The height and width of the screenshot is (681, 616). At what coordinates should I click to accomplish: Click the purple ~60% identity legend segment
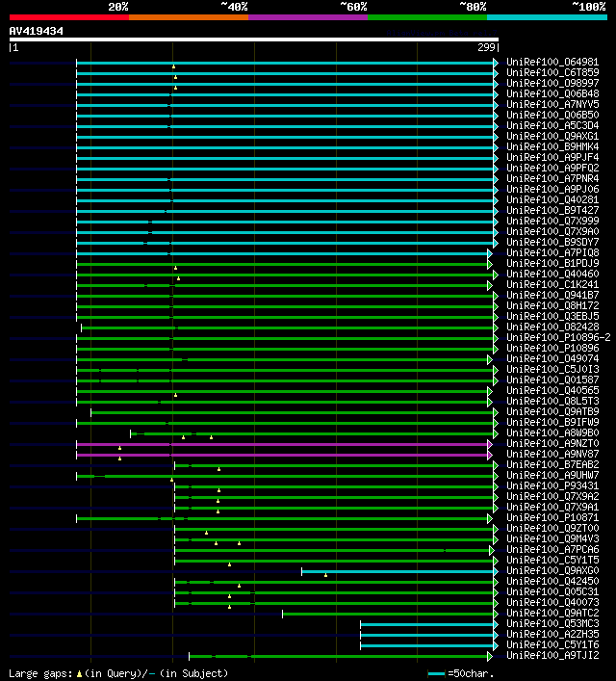point(308,17)
